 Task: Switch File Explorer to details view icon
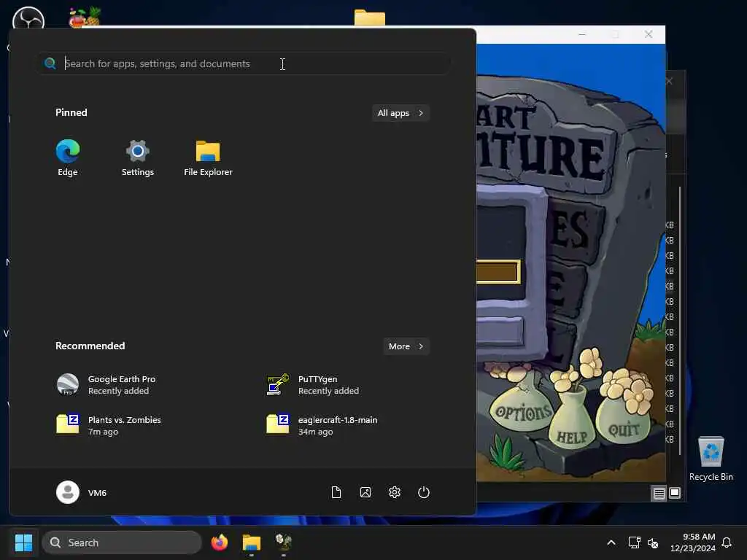[659, 494]
